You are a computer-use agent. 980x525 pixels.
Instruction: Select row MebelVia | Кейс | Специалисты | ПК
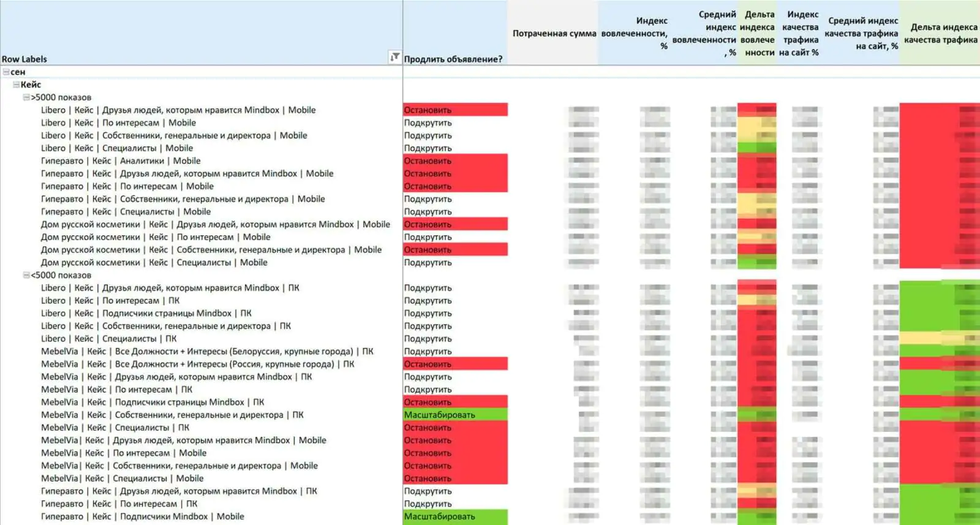click(115, 428)
